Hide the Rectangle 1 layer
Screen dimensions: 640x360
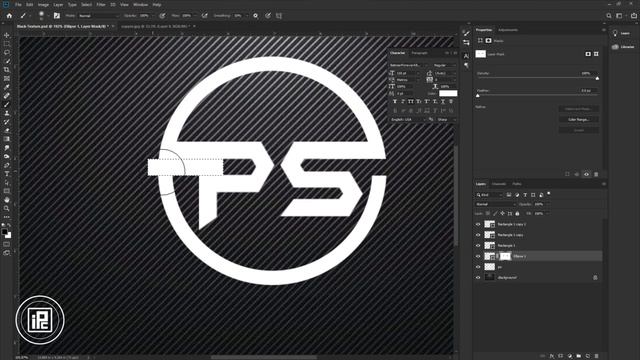478,245
